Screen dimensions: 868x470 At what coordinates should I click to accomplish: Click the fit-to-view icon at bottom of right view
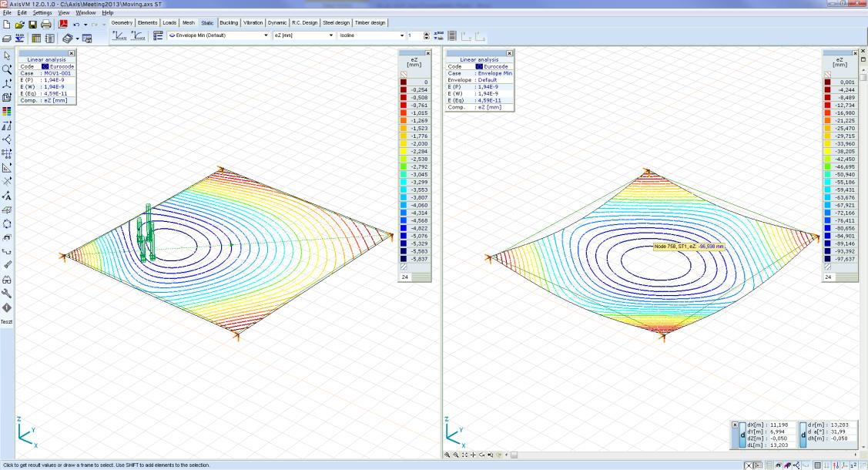click(x=464, y=455)
